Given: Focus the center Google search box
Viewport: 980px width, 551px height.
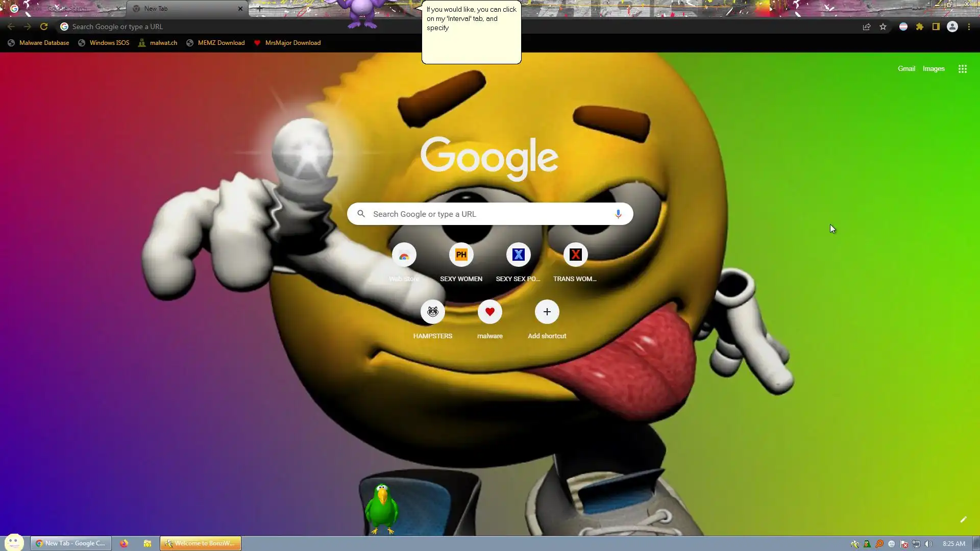Looking at the screenshot, I should (x=490, y=214).
